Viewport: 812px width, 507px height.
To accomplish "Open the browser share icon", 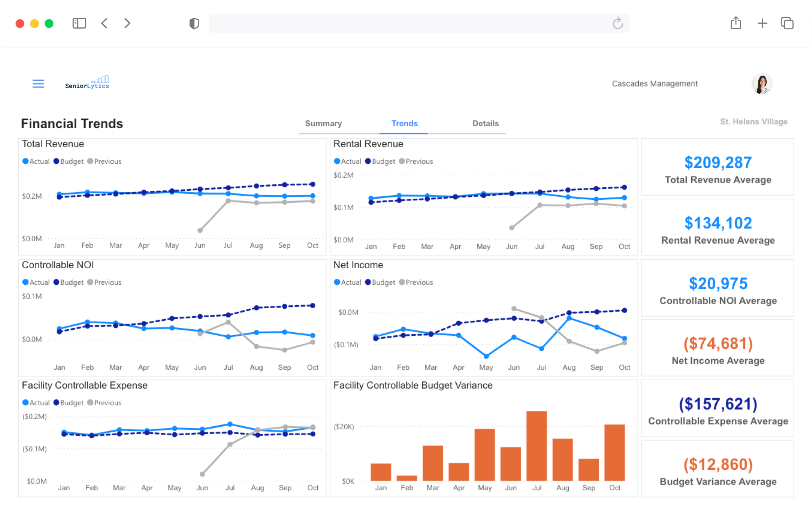I will click(x=736, y=24).
